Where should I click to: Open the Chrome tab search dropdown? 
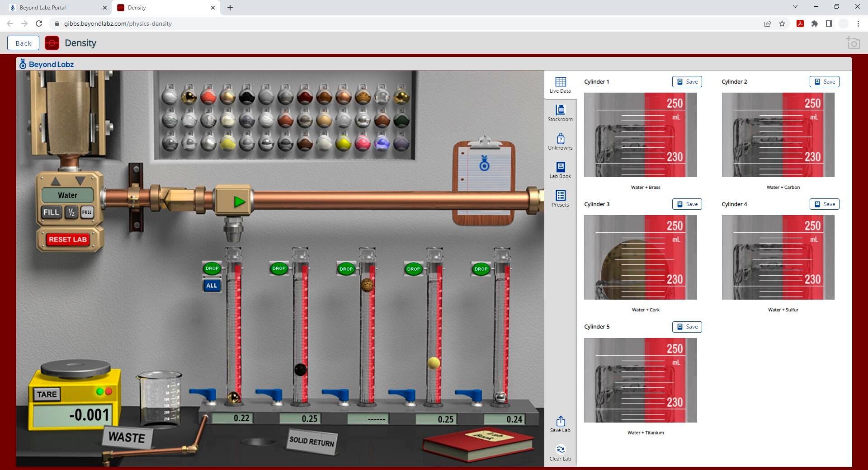pos(795,7)
